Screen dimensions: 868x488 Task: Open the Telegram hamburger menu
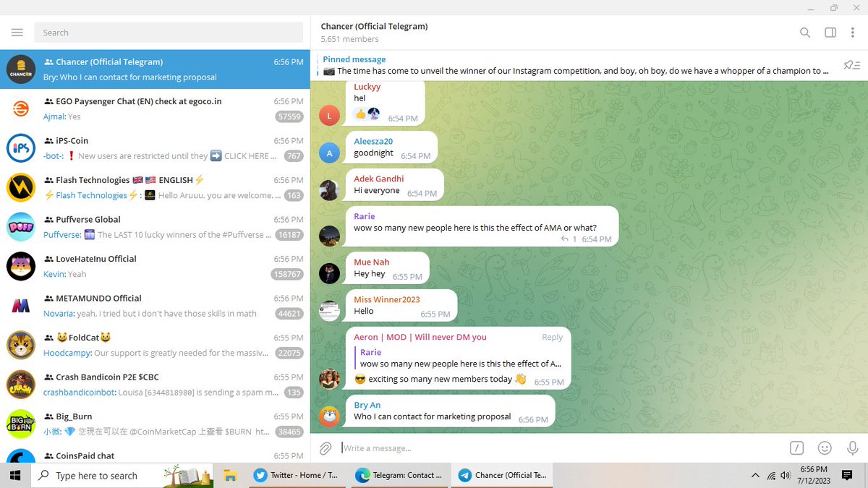(x=17, y=33)
